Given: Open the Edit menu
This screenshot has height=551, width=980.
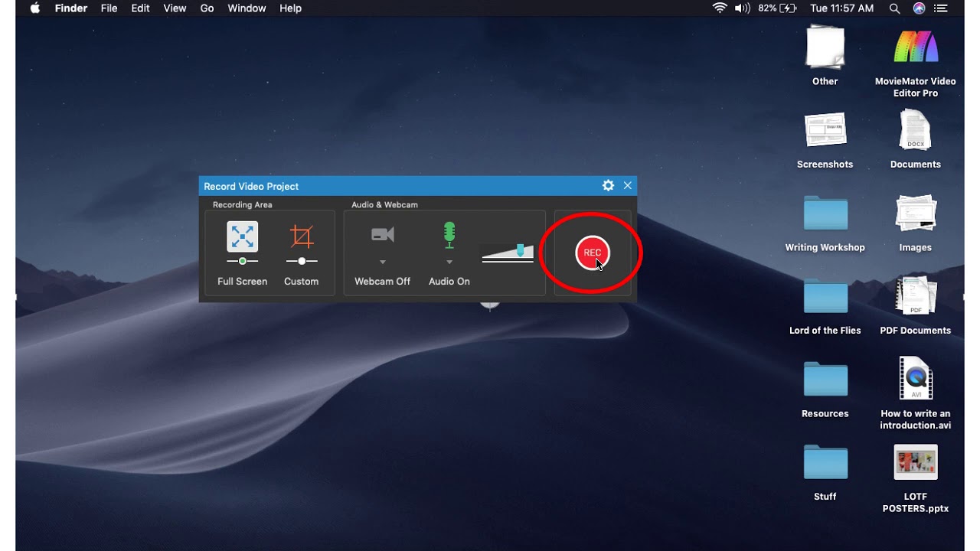Looking at the screenshot, I should [140, 8].
